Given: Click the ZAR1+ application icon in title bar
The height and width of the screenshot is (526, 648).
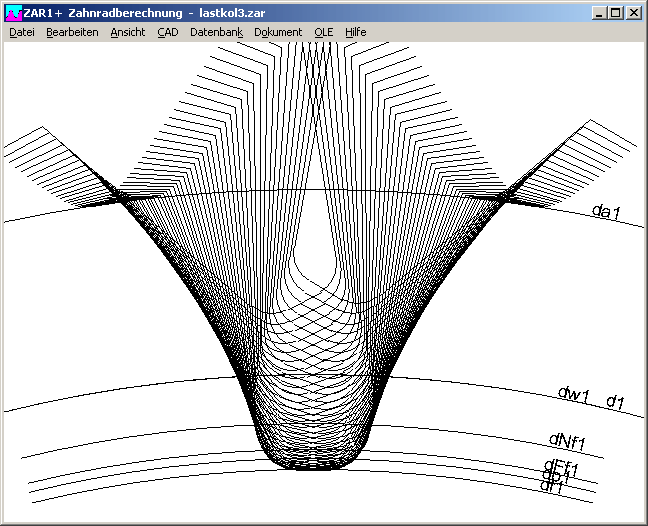Looking at the screenshot, I should coord(13,13).
